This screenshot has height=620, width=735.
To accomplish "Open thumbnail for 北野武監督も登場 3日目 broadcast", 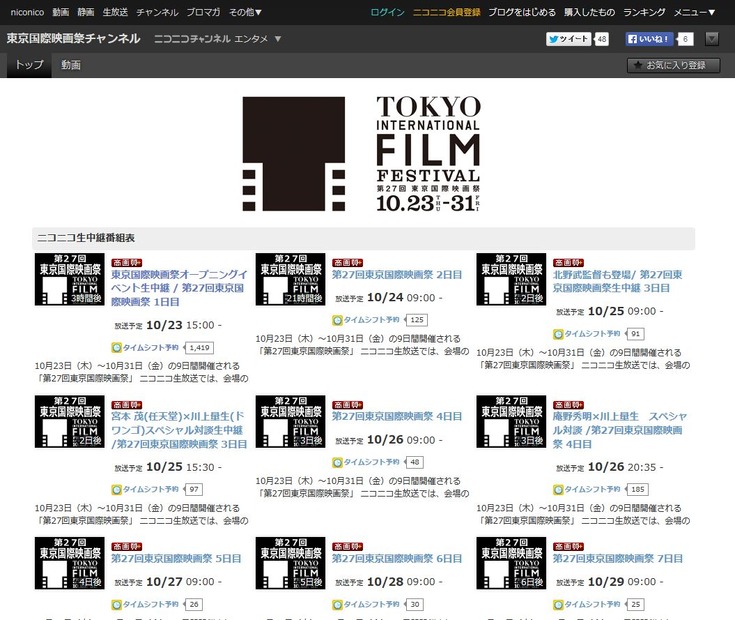I will point(511,279).
